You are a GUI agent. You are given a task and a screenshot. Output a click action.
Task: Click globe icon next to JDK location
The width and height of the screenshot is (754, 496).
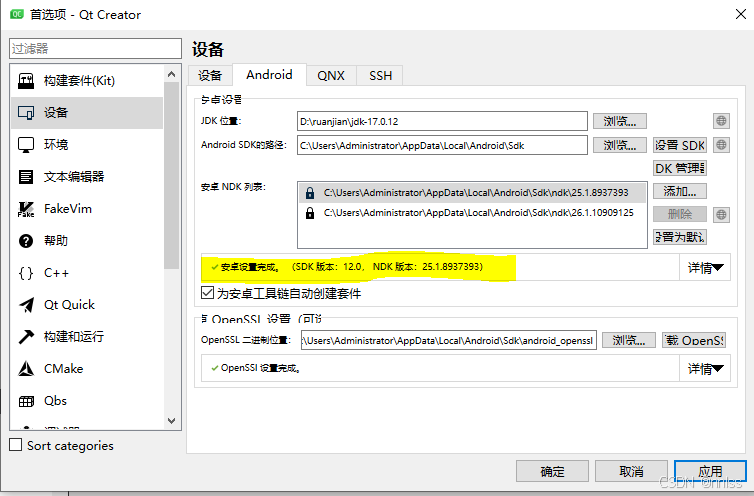click(721, 121)
